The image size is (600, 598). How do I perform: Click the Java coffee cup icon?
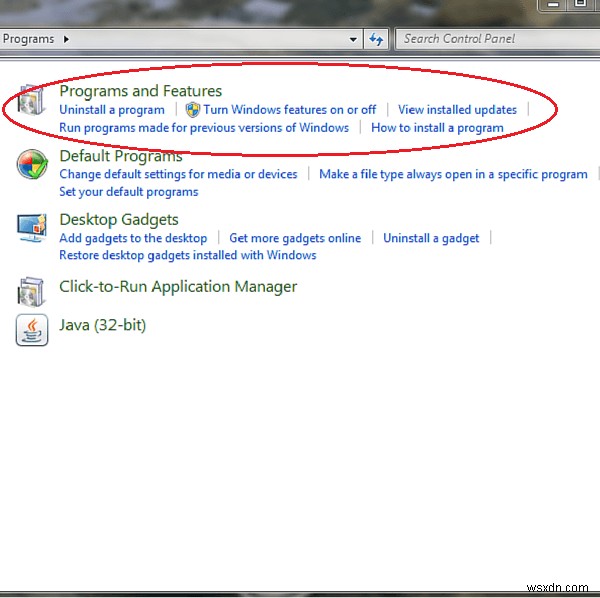tap(32, 330)
